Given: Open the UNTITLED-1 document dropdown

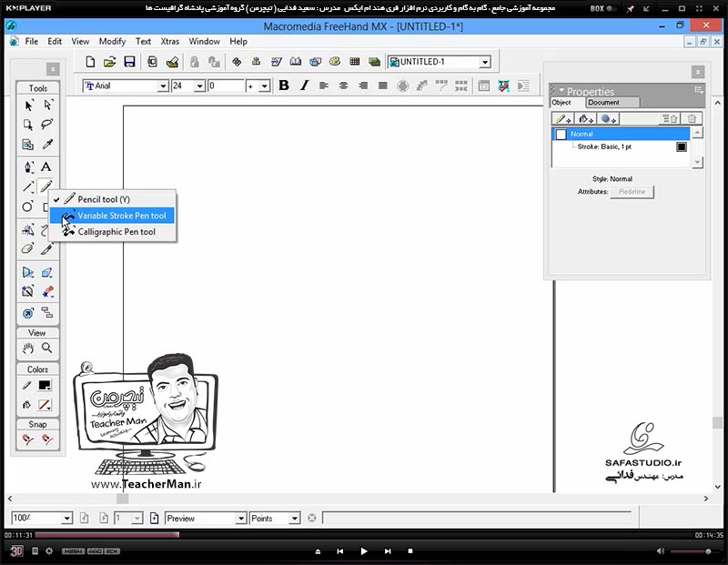Looking at the screenshot, I should coord(485,62).
